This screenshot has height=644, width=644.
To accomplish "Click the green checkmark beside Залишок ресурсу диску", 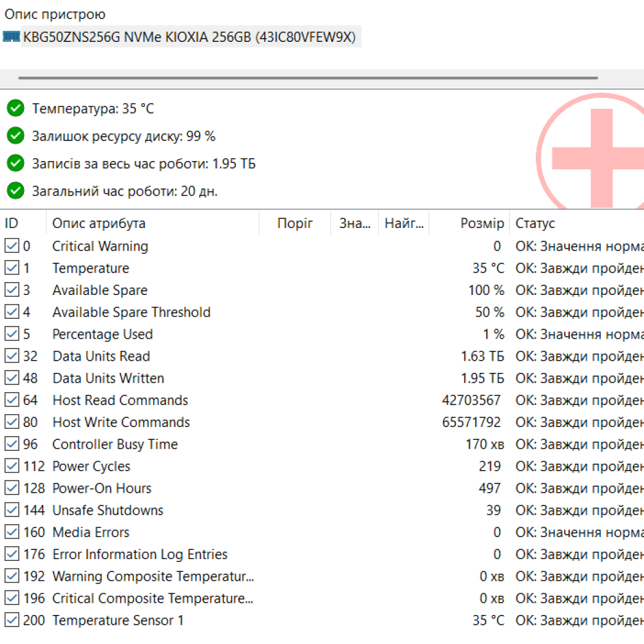I will [x=15, y=136].
